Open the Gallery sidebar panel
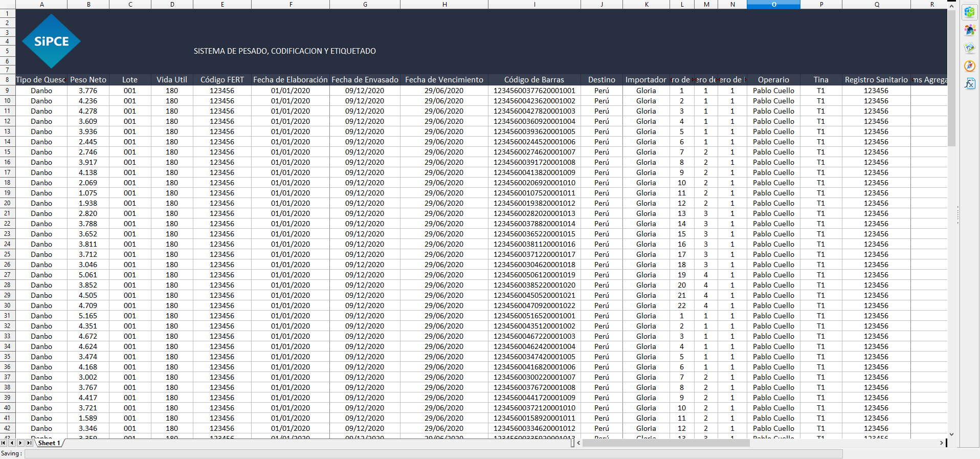980x459 pixels. pos(970,48)
